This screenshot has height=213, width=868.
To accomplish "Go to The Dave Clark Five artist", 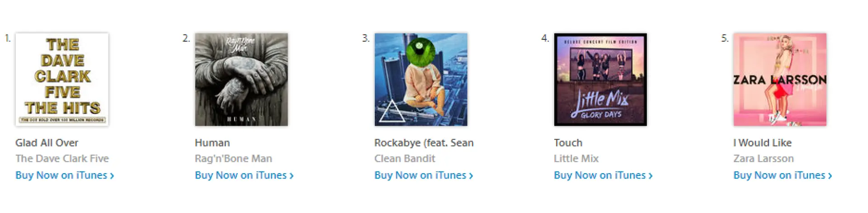I will coord(62,159).
